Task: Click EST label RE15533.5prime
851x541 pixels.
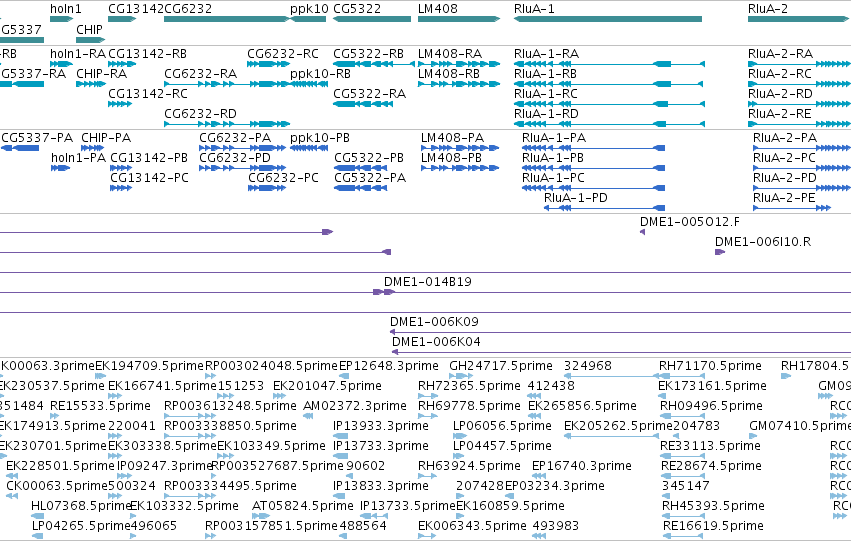Action: (100, 406)
